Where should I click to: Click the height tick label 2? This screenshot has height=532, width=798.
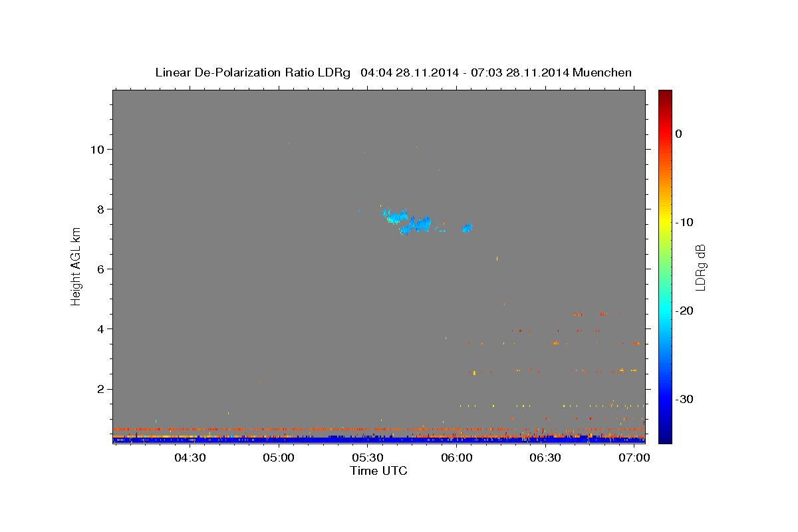coord(102,389)
